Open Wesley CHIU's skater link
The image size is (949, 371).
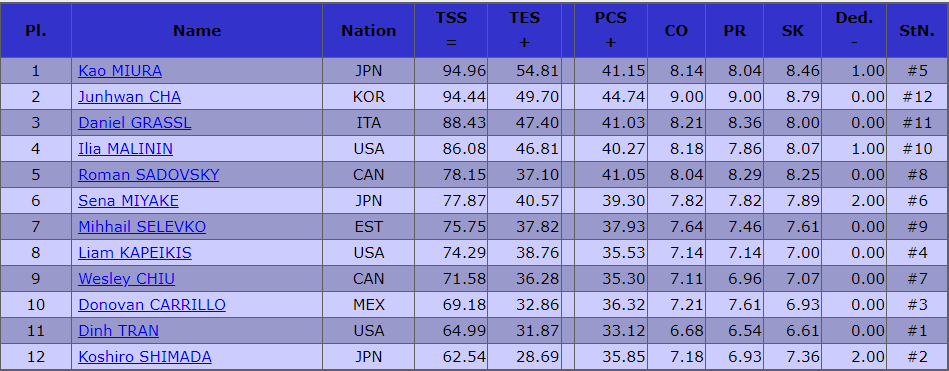point(126,279)
